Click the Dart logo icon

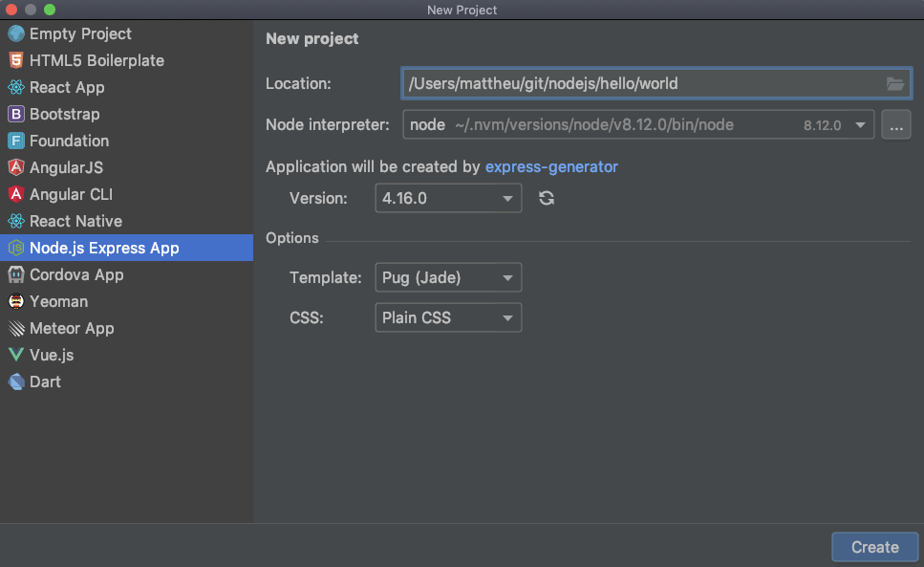click(16, 382)
